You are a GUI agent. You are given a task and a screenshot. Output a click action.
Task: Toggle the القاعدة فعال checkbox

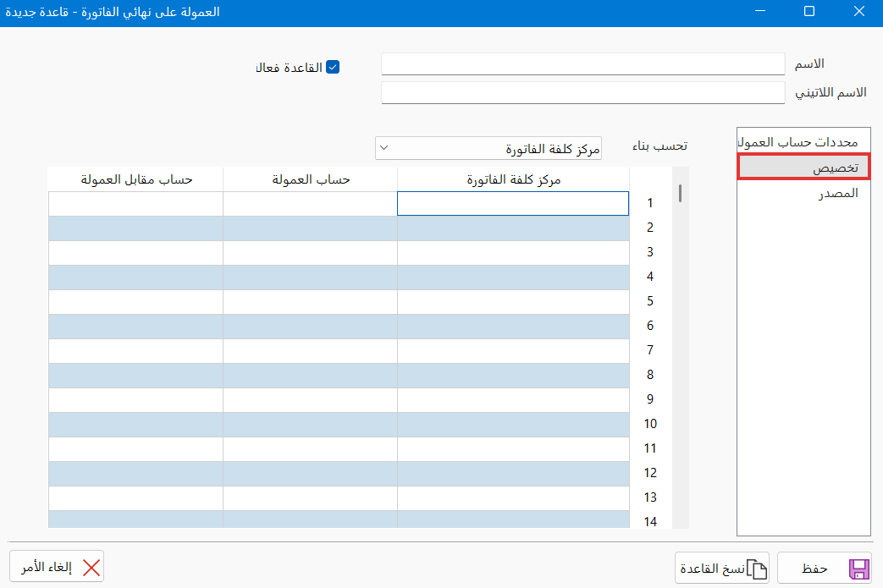333,67
